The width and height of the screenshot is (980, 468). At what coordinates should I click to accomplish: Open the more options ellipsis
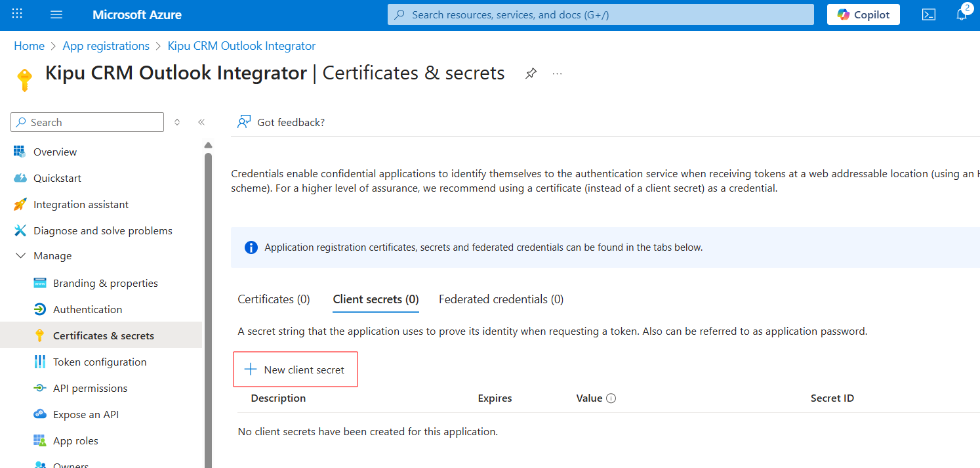click(557, 74)
